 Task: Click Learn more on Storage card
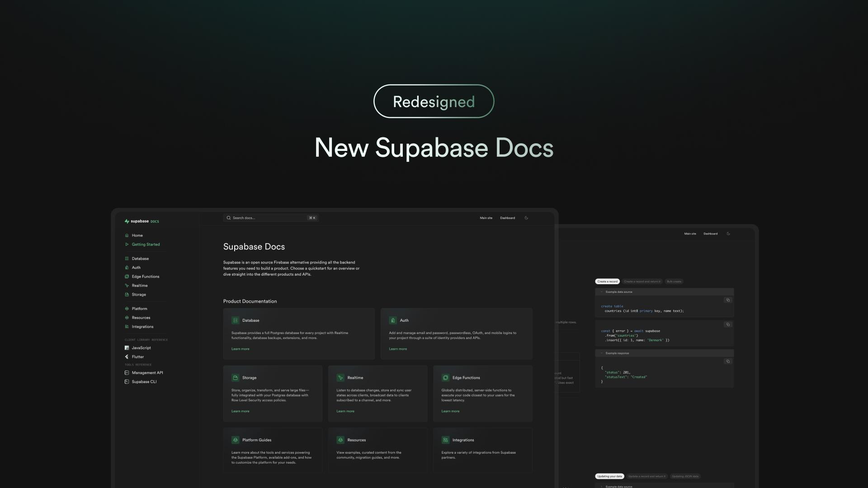241,411
